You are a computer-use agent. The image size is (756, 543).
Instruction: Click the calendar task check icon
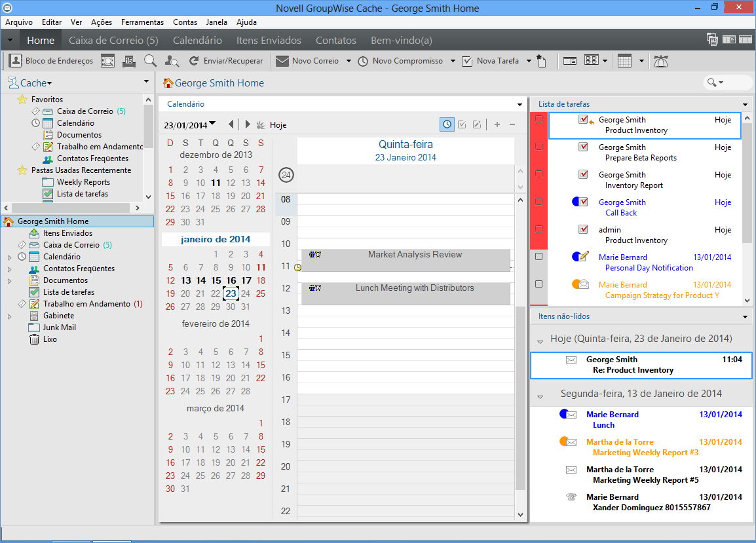462,124
